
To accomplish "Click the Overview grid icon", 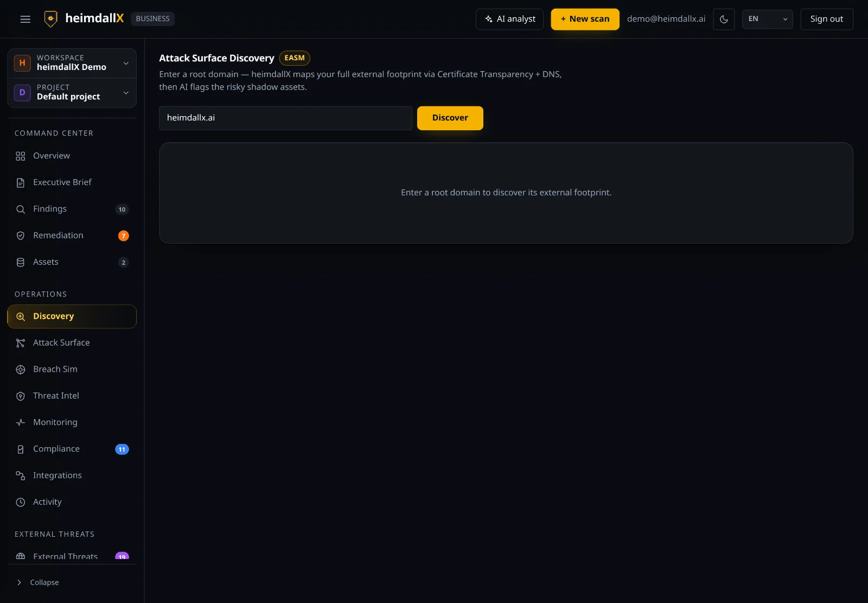I will (21, 156).
